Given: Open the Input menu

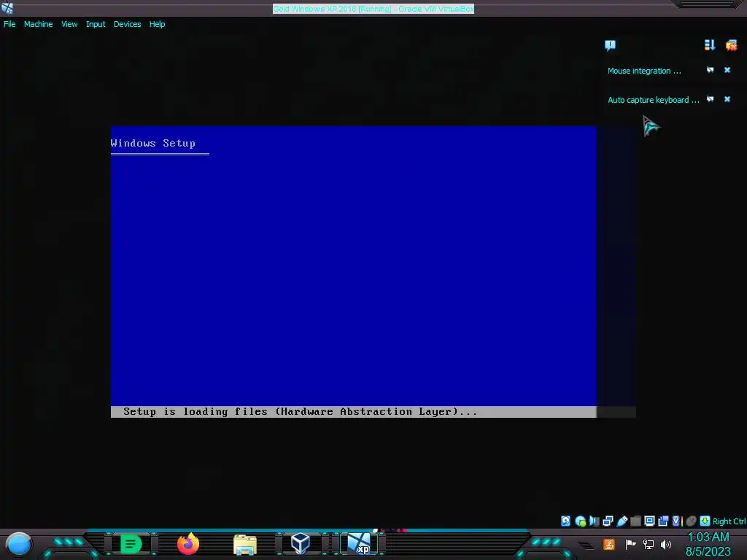Looking at the screenshot, I should coord(96,24).
